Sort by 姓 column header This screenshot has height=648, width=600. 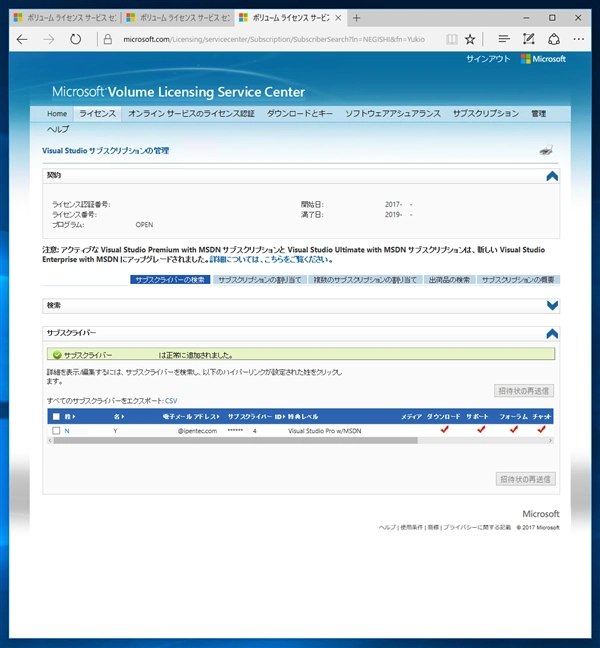70,417
